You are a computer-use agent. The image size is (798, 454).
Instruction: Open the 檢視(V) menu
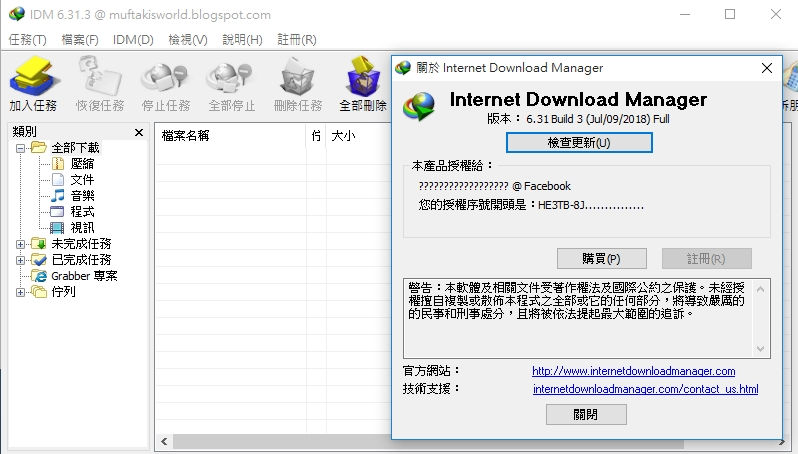tap(188, 40)
